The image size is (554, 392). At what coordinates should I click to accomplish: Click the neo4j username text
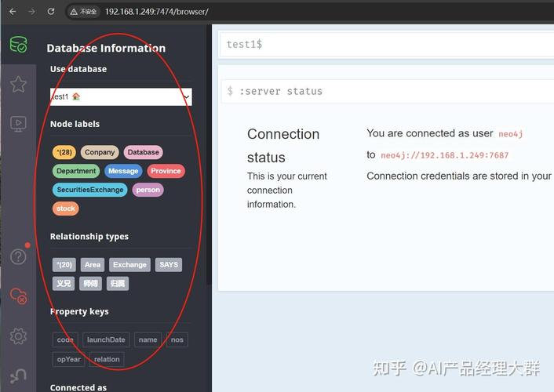[511, 134]
